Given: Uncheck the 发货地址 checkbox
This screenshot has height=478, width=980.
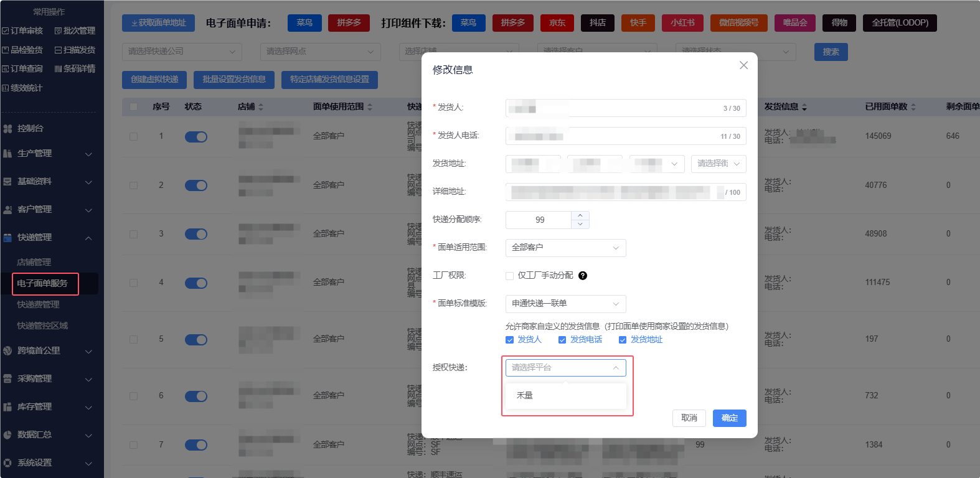Looking at the screenshot, I should 623,340.
